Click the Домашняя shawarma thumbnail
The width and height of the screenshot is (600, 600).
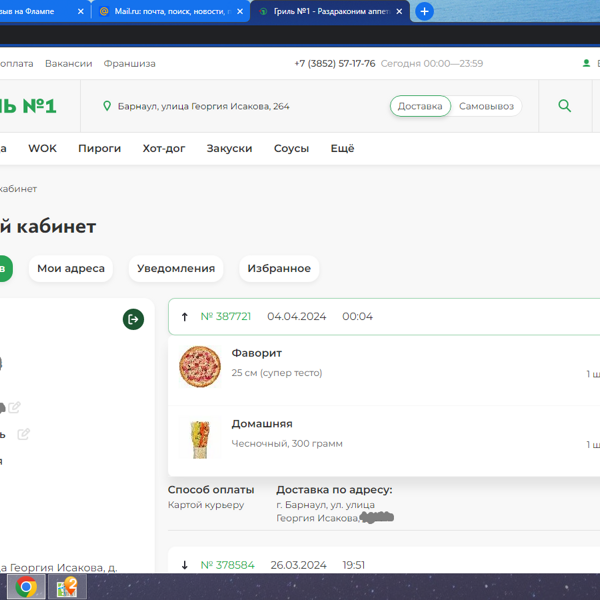point(200,439)
